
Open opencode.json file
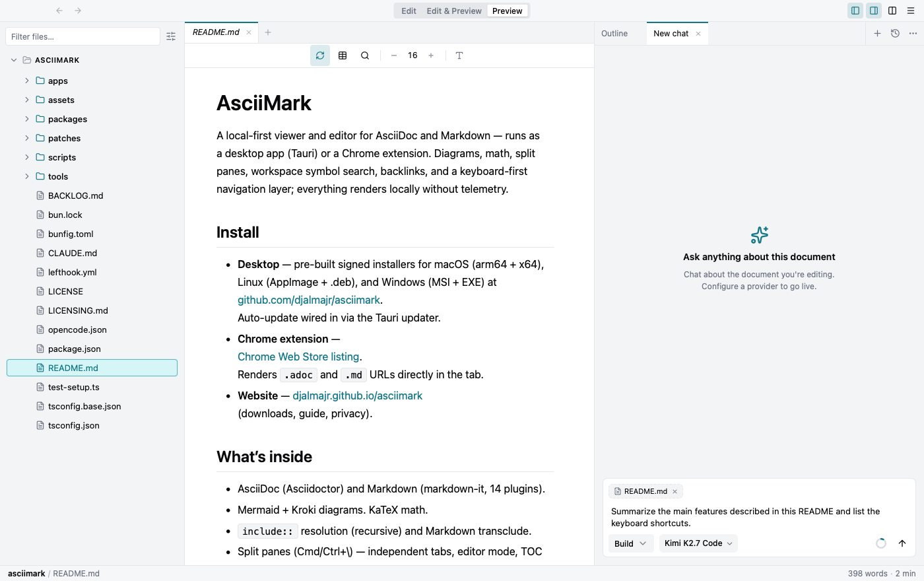pos(92,329)
